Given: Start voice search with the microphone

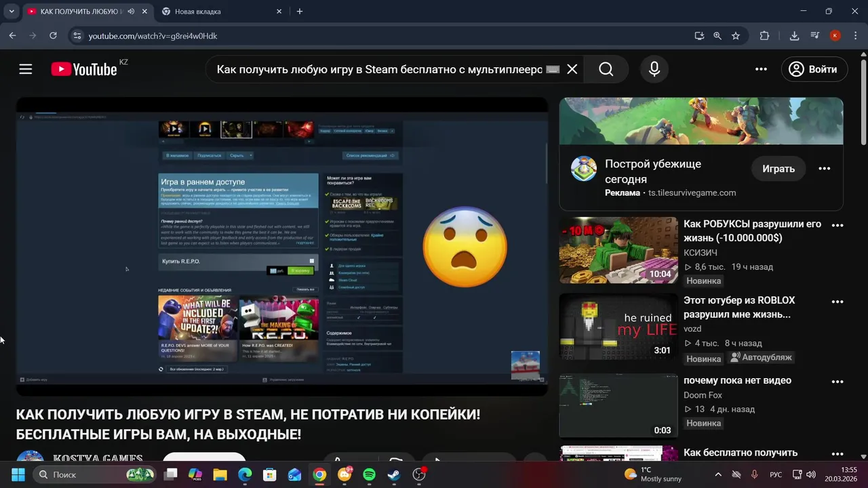Looking at the screenshot, I should [x=654, y=69].
